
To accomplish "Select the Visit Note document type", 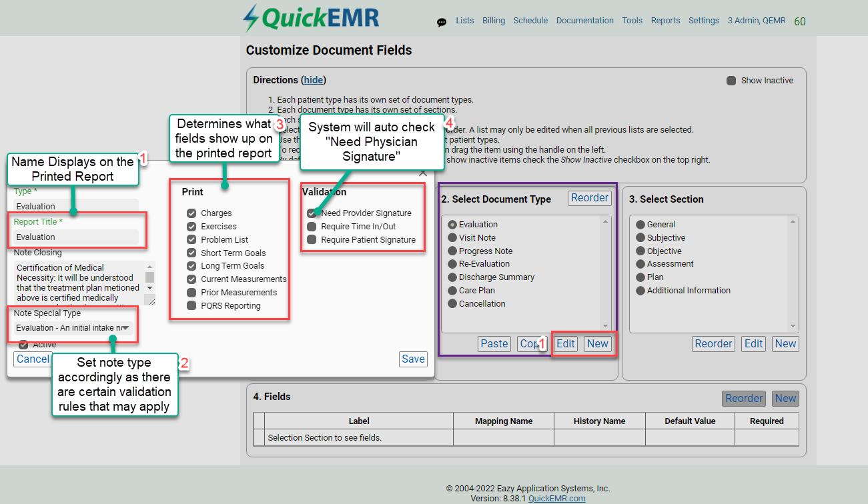I will point(452,238).
